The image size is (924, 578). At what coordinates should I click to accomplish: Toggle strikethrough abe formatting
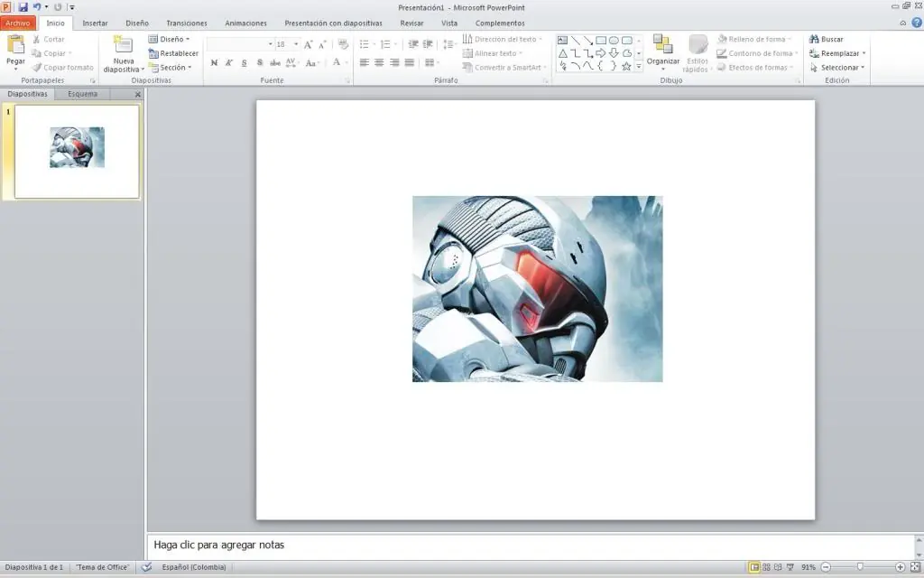pos(275,62)
